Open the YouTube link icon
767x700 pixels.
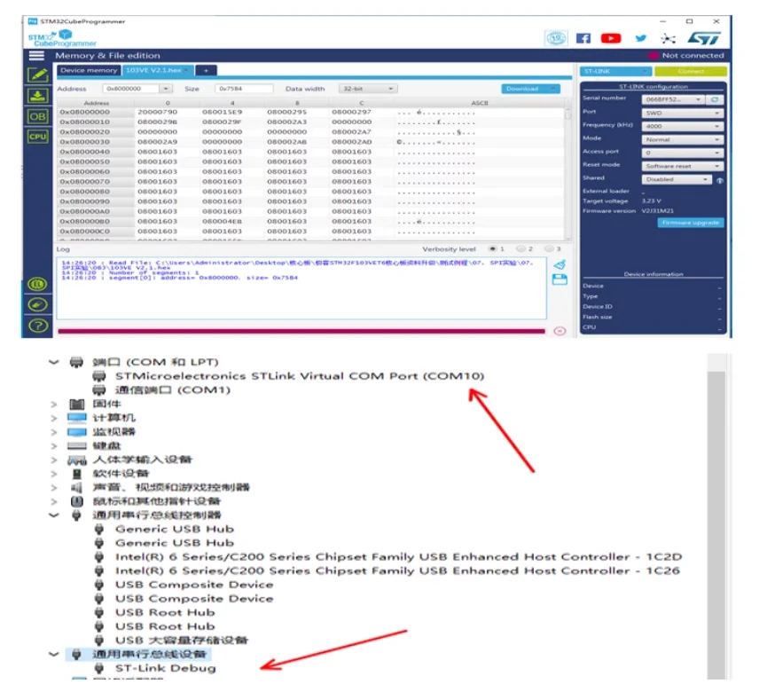[611, 38]
